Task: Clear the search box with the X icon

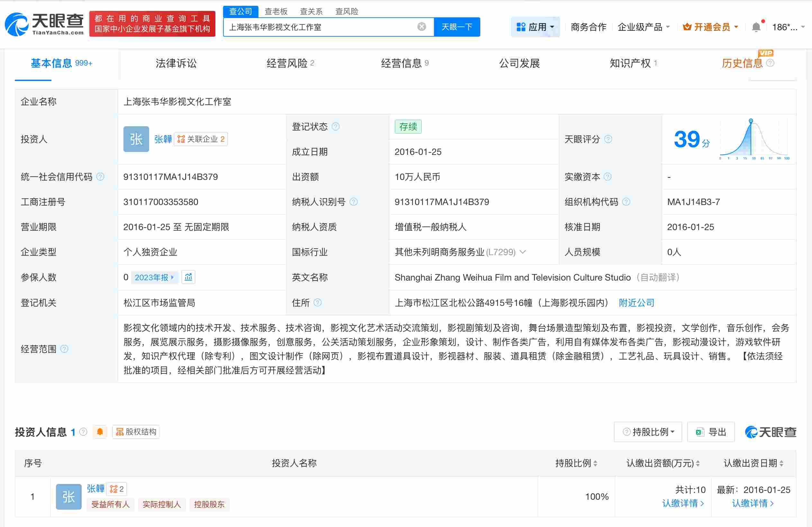Action: pyautogui.click(x=422, y=27)
